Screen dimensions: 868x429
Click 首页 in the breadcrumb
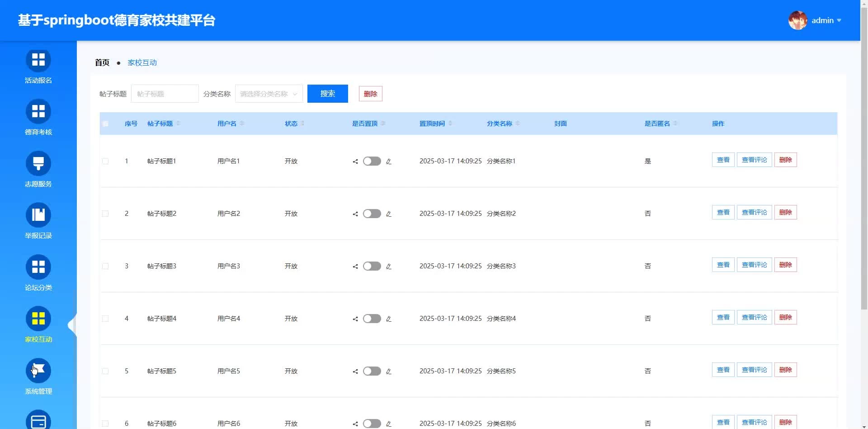[x=102, y=62]
